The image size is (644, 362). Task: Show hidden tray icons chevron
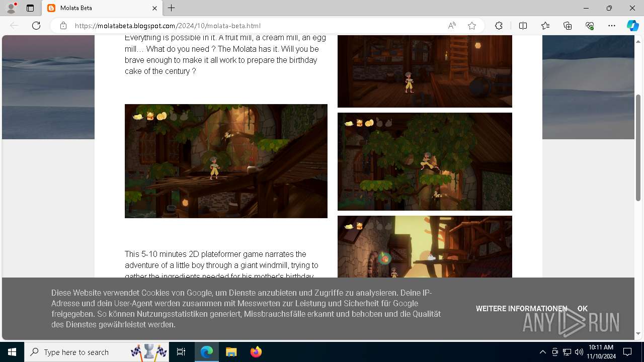(542, 352)
